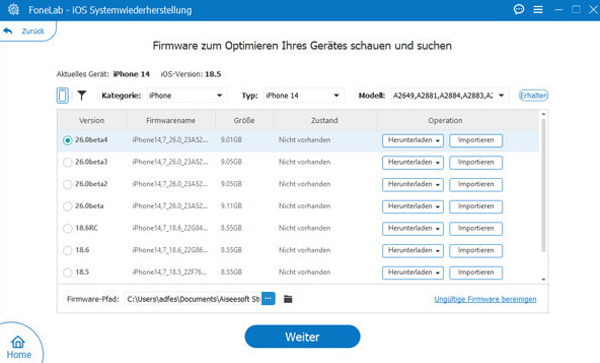This screenshot has height=363, width=600.
Task: Open Herunterladen dropdown for 26.0beta
Action: (413, 207)
